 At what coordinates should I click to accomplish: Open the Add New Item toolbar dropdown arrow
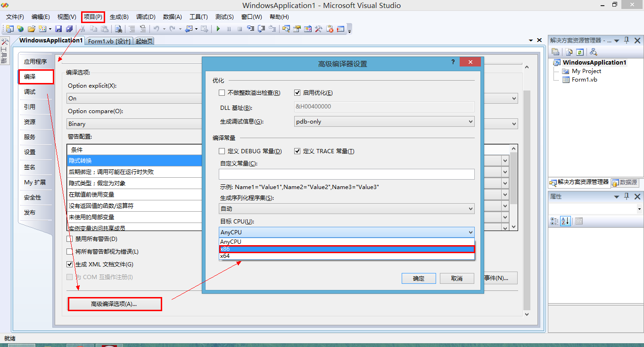click(50, 29)
